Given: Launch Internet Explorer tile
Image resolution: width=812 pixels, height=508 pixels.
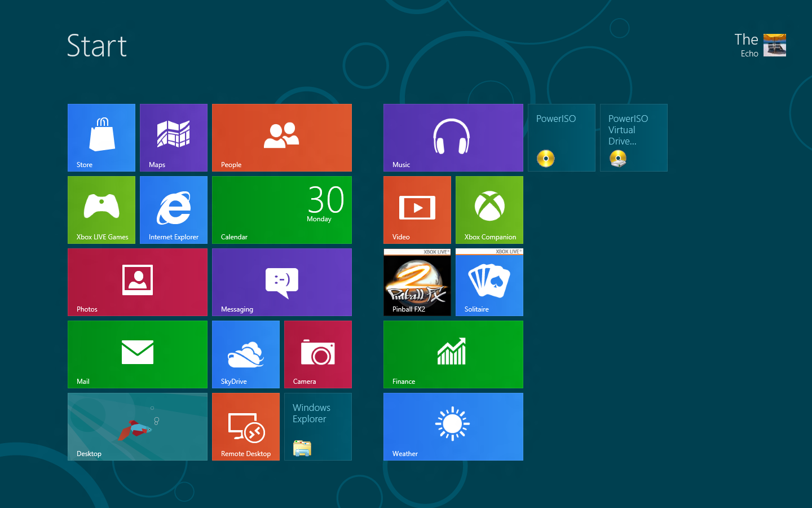Looking at the screenshot, I should point(174,210).
